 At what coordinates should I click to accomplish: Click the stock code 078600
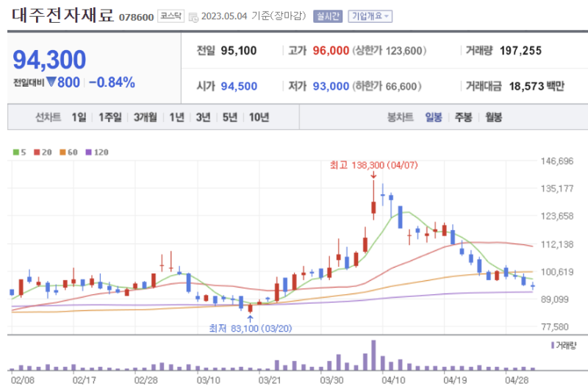136,17
